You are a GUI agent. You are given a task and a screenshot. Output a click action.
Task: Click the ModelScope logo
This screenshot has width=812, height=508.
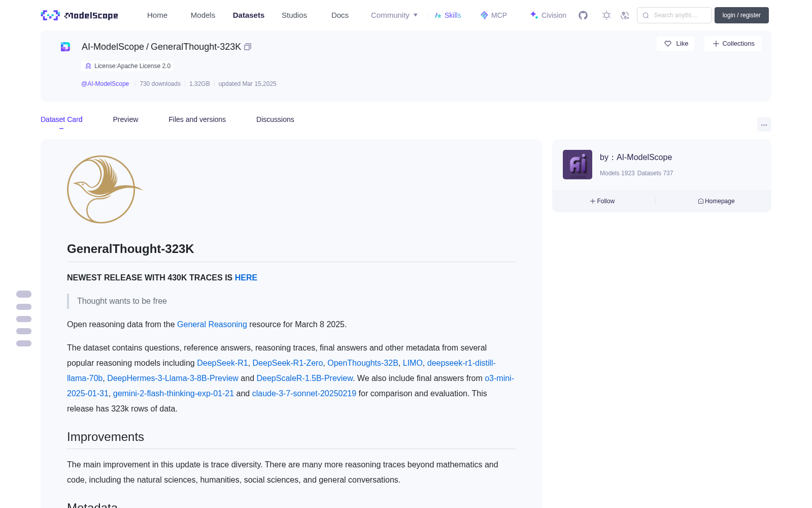click(79, 15)
